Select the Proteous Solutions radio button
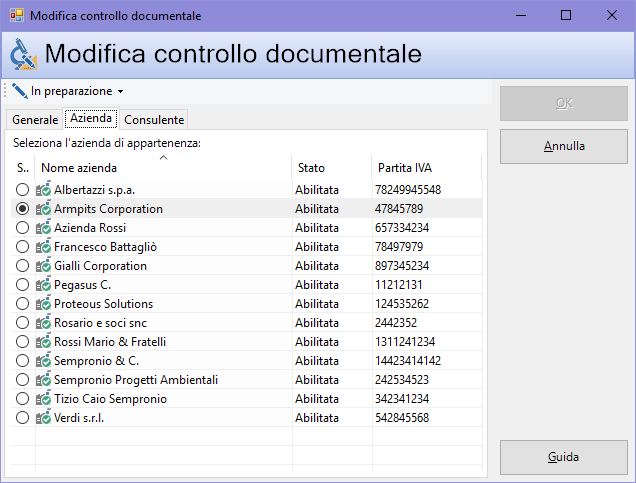 (22, 304)
